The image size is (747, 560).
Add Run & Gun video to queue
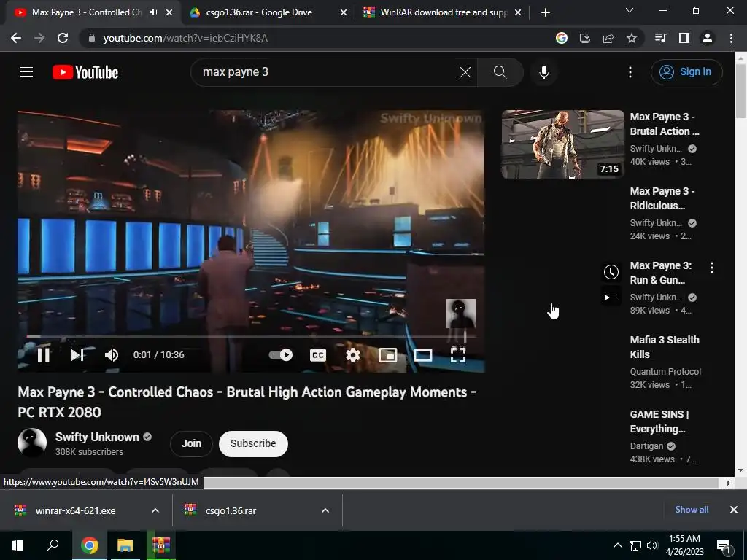pyautogui.click(x=611, y=296)
